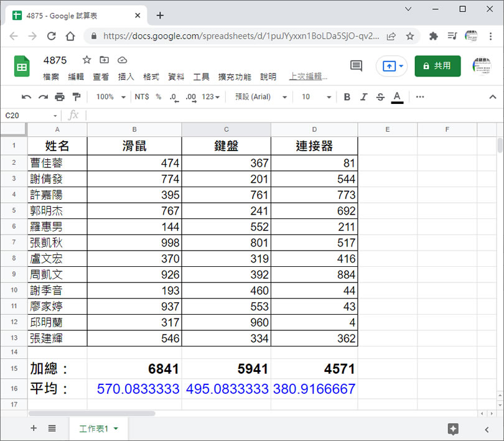Show the side panel chevron
The width and height of the screenshot is (504, 441).
click(487, 429)
